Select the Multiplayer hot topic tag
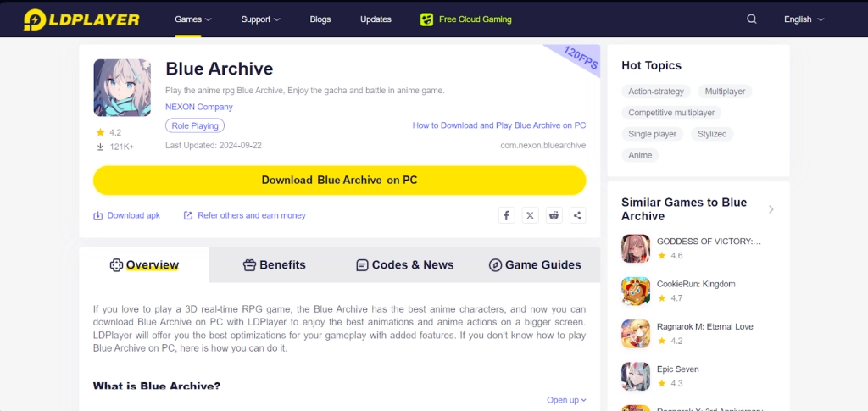Screen dimensions: 868x411 point(725,92)
